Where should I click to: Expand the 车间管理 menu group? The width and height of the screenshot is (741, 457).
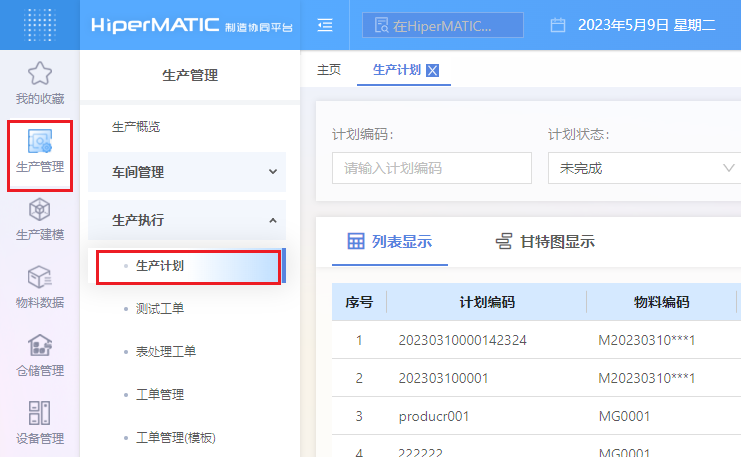point(187,172)
